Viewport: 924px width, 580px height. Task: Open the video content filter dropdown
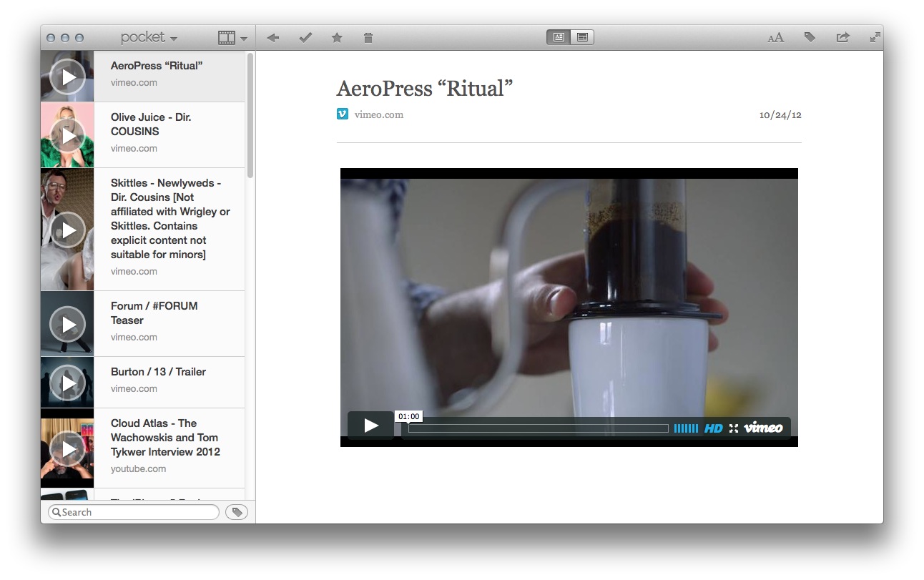coord(233,37)
